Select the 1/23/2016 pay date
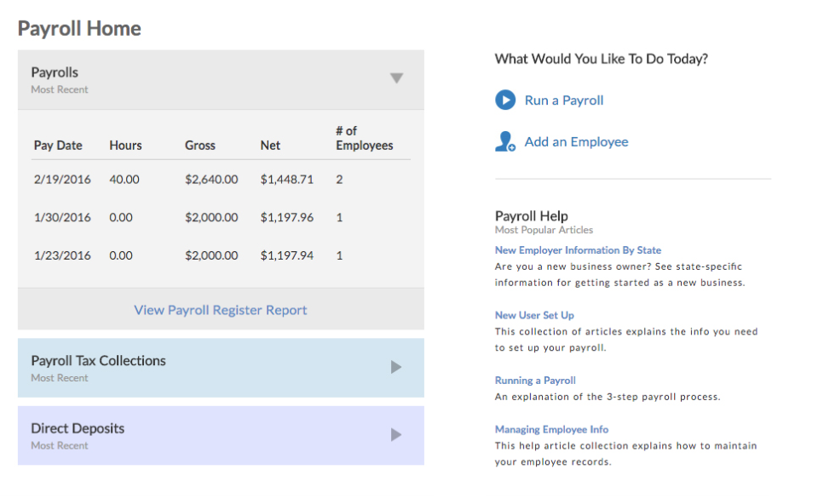 click(x=62, y=255)
